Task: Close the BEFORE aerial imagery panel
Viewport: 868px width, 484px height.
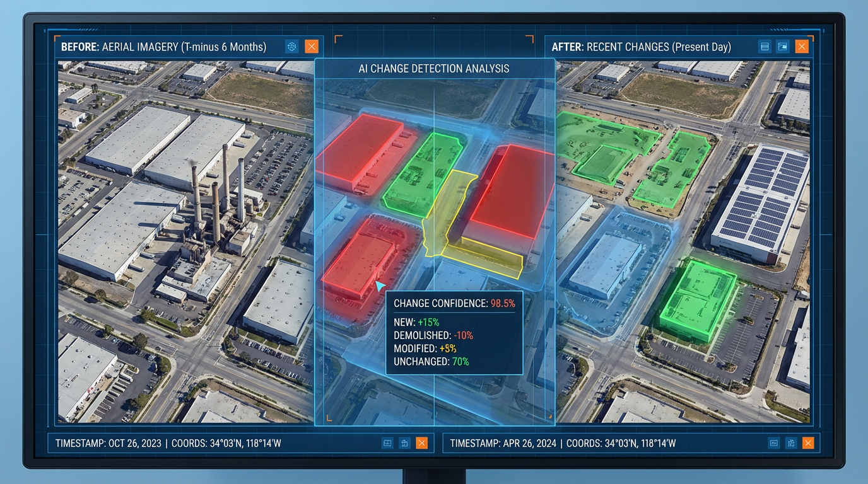Action: click(x=311, y=47)
